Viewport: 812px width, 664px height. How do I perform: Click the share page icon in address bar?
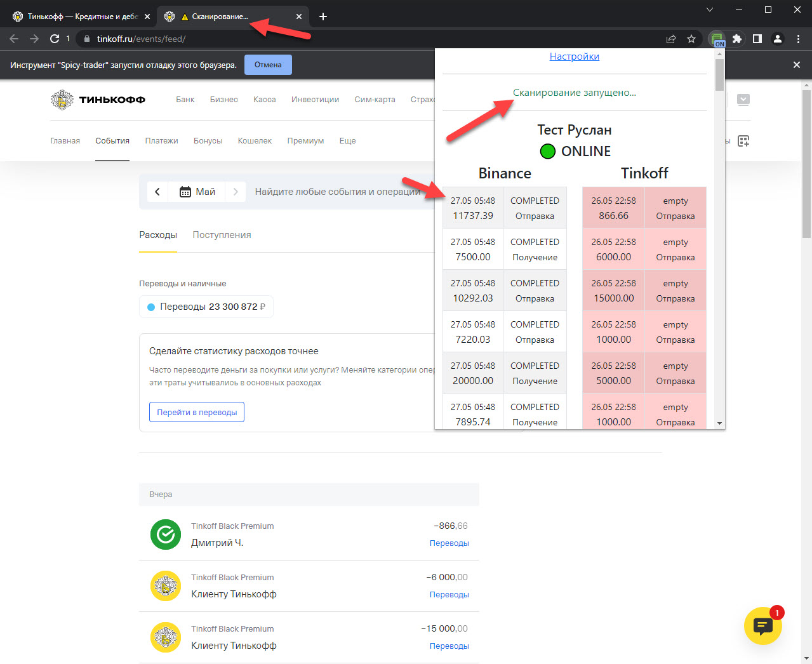click(671, 39)
